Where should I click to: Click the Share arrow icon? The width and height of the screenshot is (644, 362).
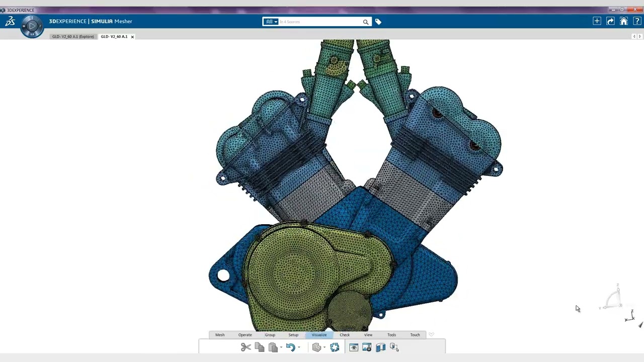[610, 21]
